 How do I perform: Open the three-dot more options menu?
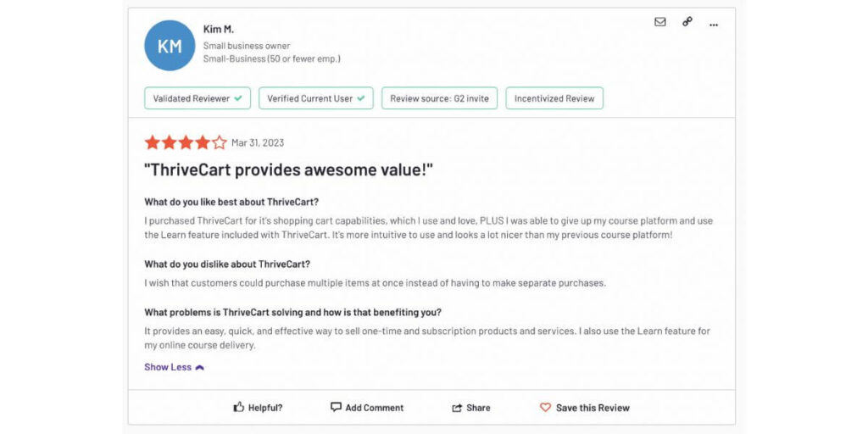[714, 24]
